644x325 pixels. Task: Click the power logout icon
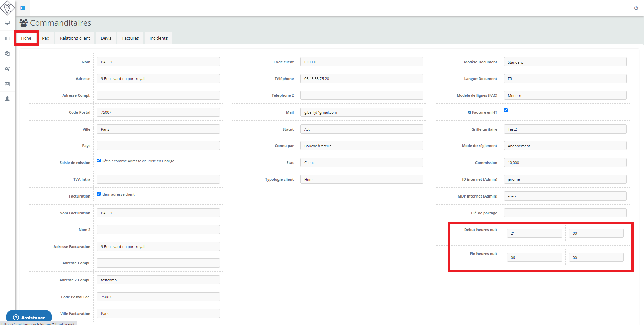point(636,8)
